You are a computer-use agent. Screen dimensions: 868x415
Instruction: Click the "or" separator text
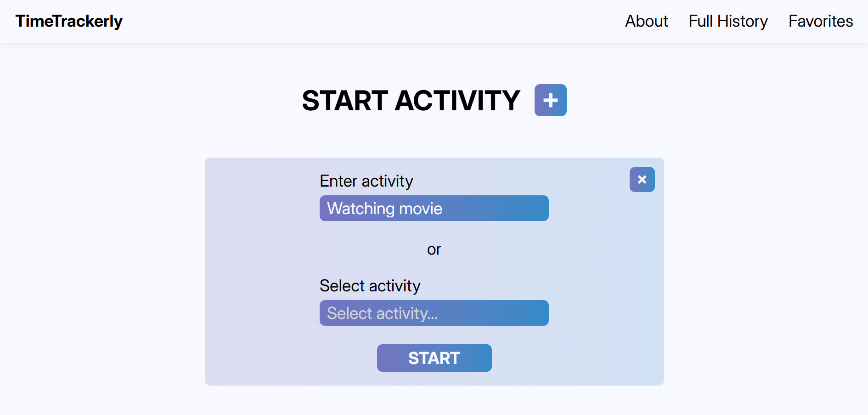(434, 250)
